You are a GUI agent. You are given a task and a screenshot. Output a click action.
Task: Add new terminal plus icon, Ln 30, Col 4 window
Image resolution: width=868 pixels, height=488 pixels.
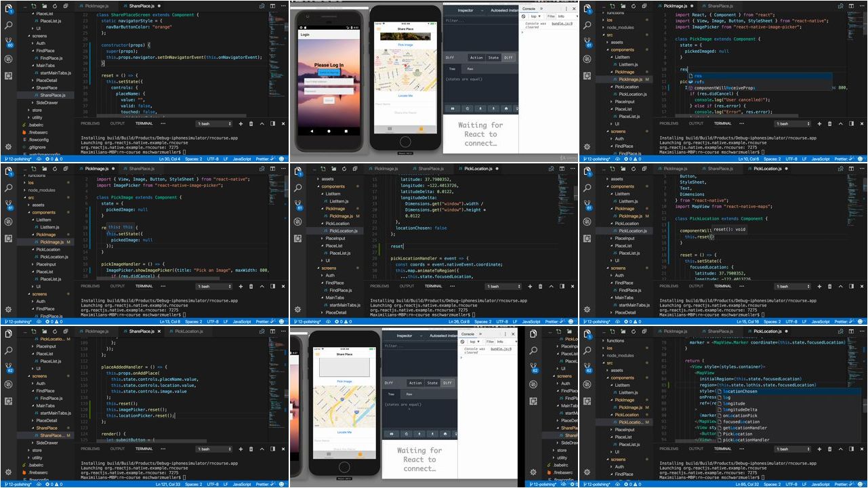click(x=241, y=124)
